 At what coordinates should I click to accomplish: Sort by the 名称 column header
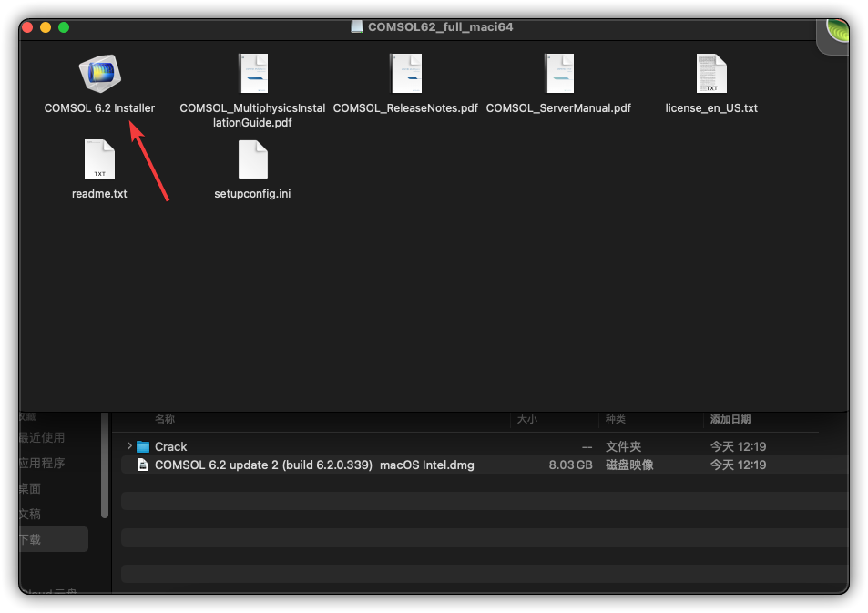(x=165, y=419)
